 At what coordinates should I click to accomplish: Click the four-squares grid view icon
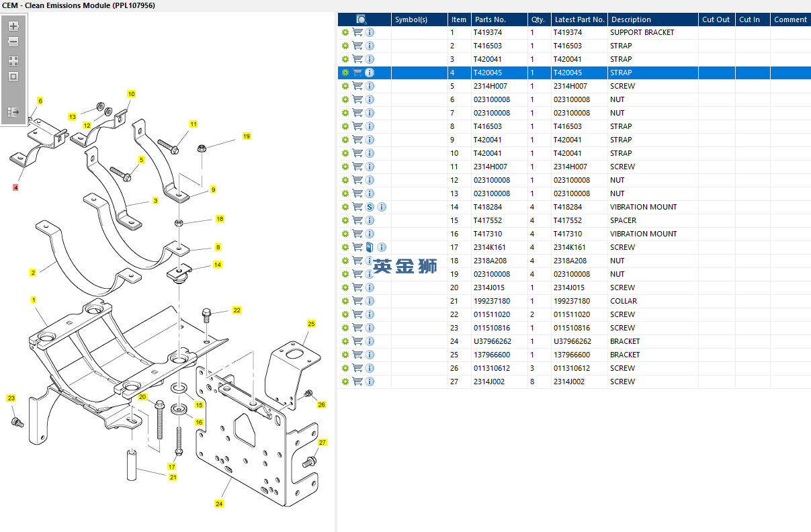click(x=13, y=61)
